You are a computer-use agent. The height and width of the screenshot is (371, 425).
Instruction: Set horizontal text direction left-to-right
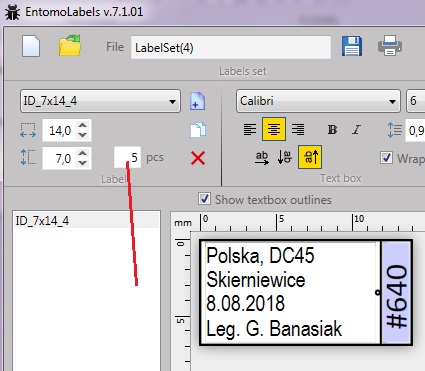point(262,157)
